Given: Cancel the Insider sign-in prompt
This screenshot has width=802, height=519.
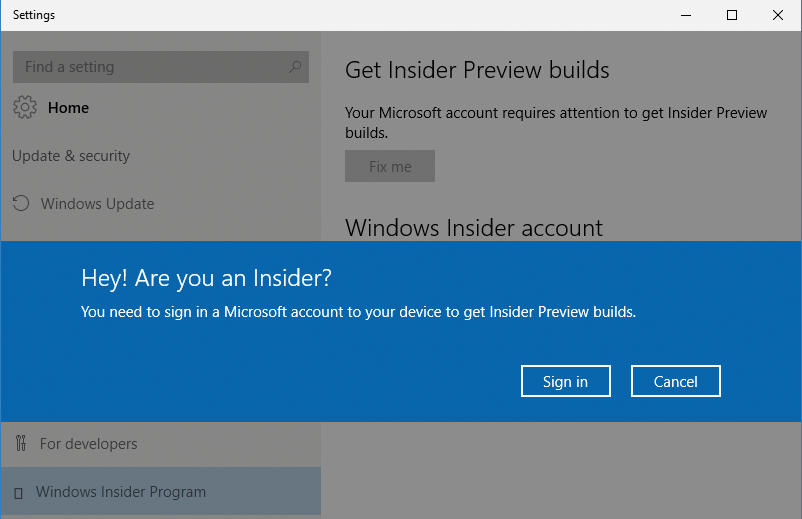Looking at the screenshot, I should [x=676, y=381].
